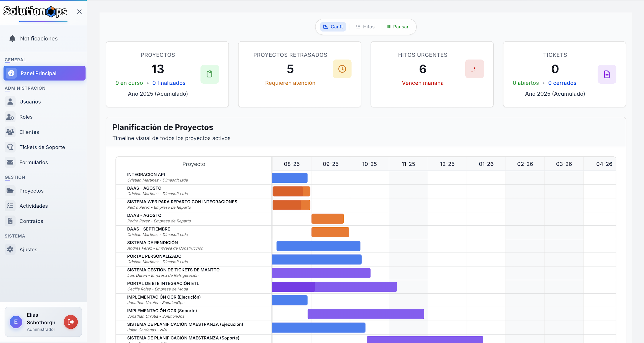
Task: Click the red logout icon button
Action: pyautogui.click(x=71, y=322)
